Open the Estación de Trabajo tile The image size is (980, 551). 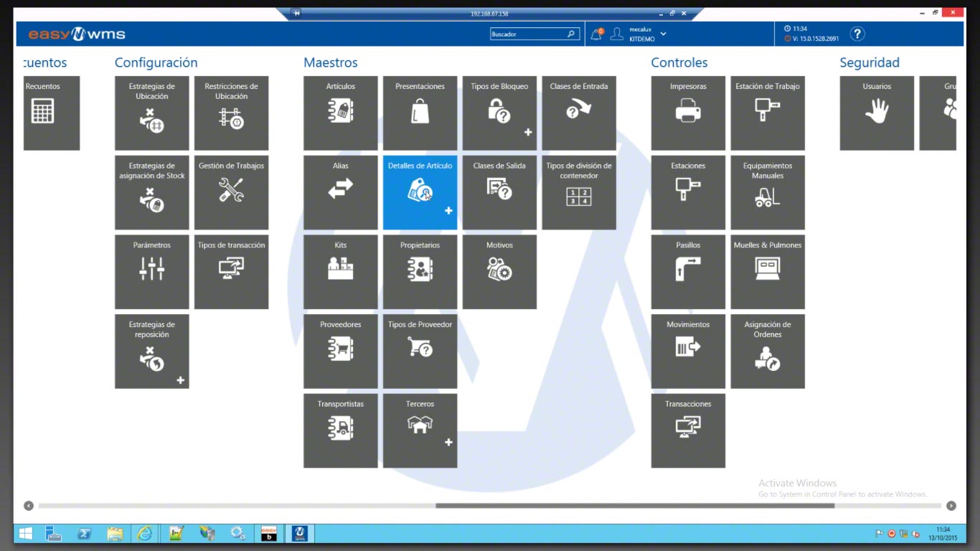click(768, 113)
